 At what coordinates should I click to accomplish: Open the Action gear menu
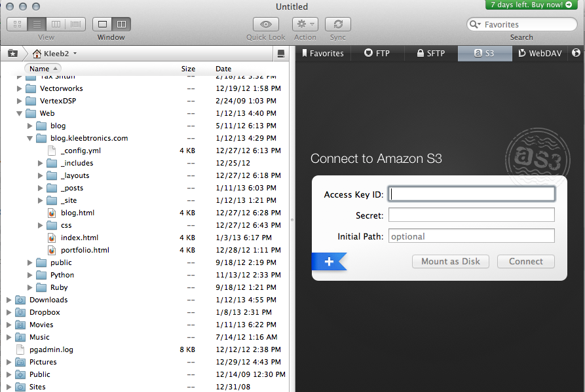(x=305, y=24)
